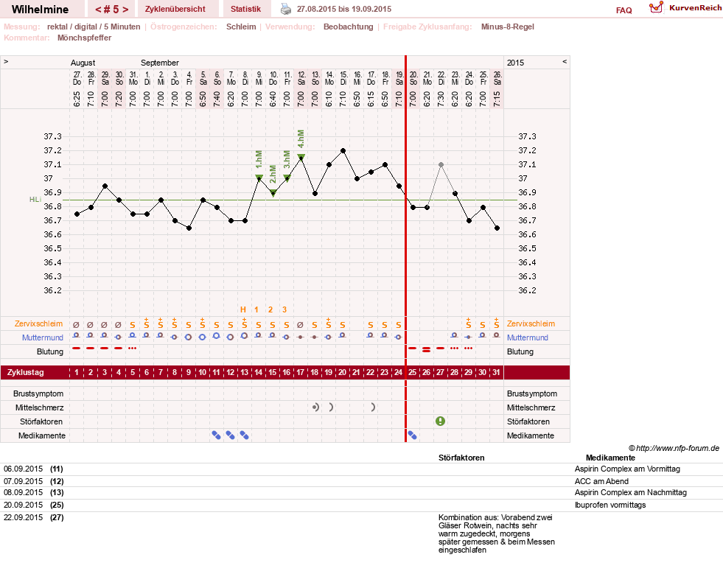Click the grey excluded temperature point on day 27
Image resolution: width=723 pixels, height=588 pixels.
[441, 164]
